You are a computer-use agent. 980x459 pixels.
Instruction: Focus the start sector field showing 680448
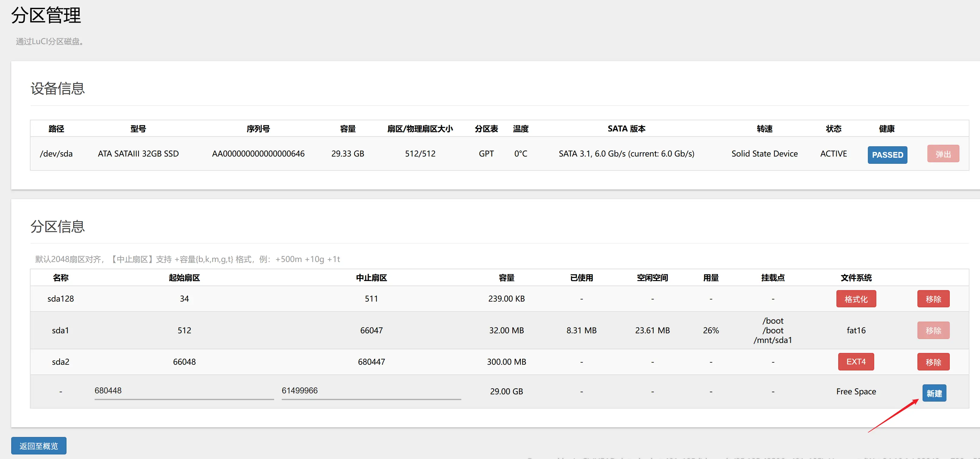(184, 390)
